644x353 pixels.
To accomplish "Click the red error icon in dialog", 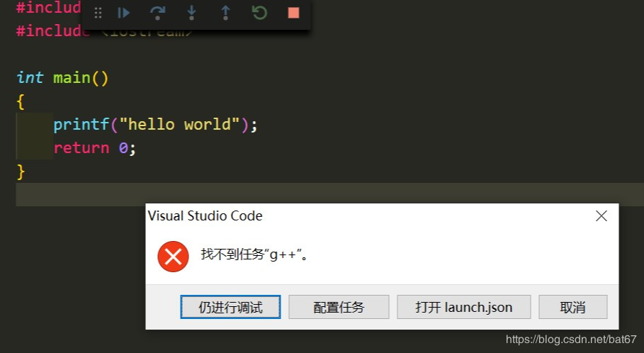I will (173, 257).
